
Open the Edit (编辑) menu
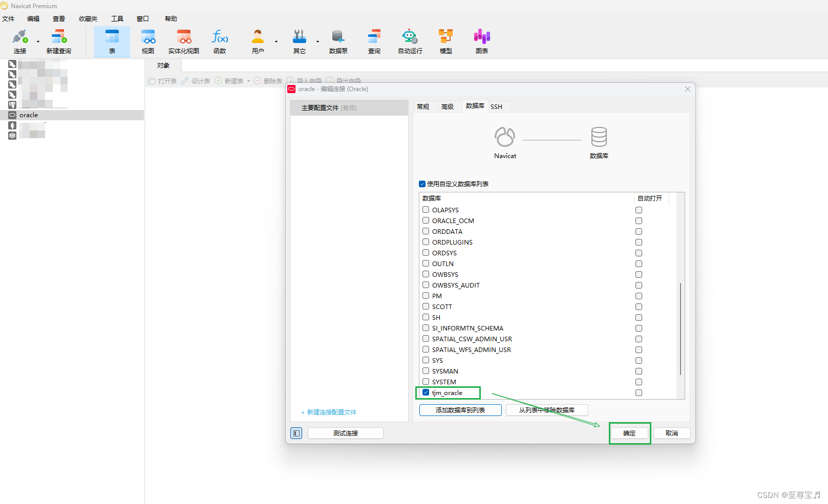(x=33, y=19)
